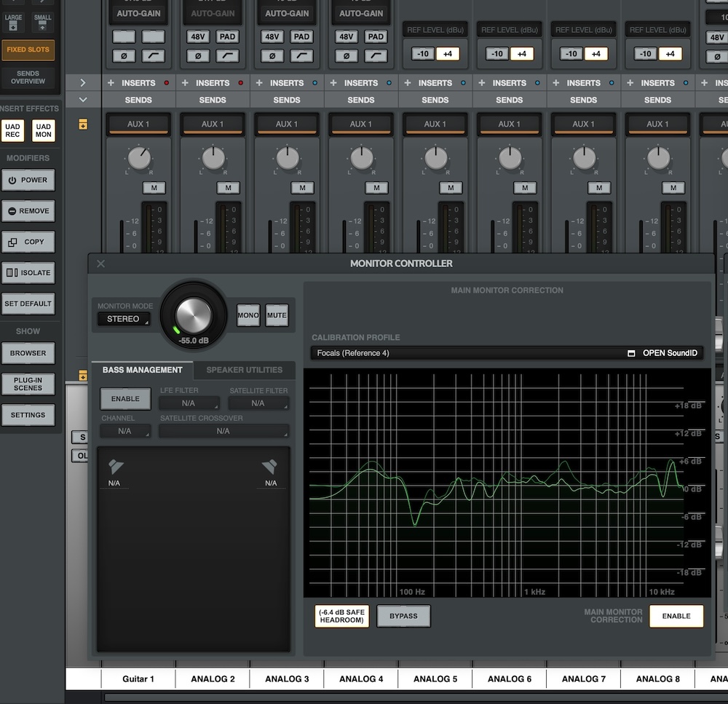Enable low cut filter on ANALOG 3
This screenshot has width=728, height=704.
click(x=302, y=56)
